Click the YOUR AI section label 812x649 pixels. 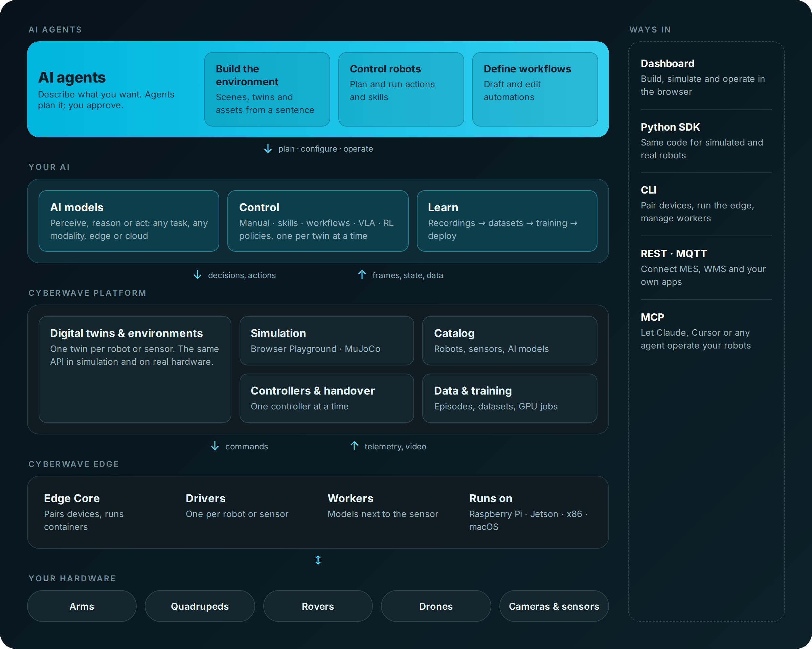(x=49, y=167)
